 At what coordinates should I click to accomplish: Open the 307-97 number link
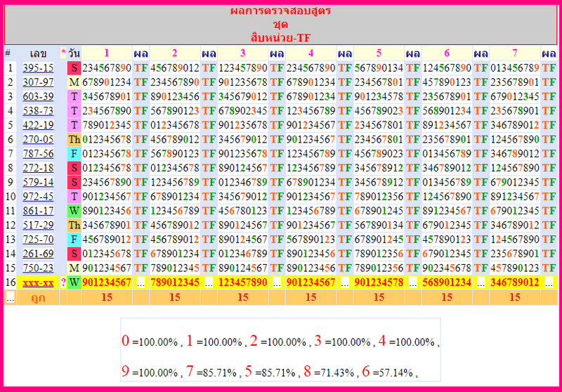tap(38, 82)
